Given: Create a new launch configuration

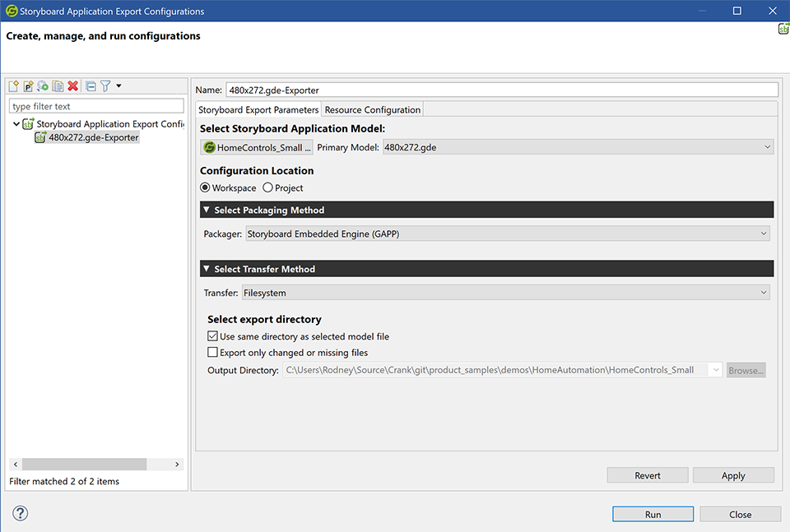Looking at the screenshot, I should tap(14, 86).
